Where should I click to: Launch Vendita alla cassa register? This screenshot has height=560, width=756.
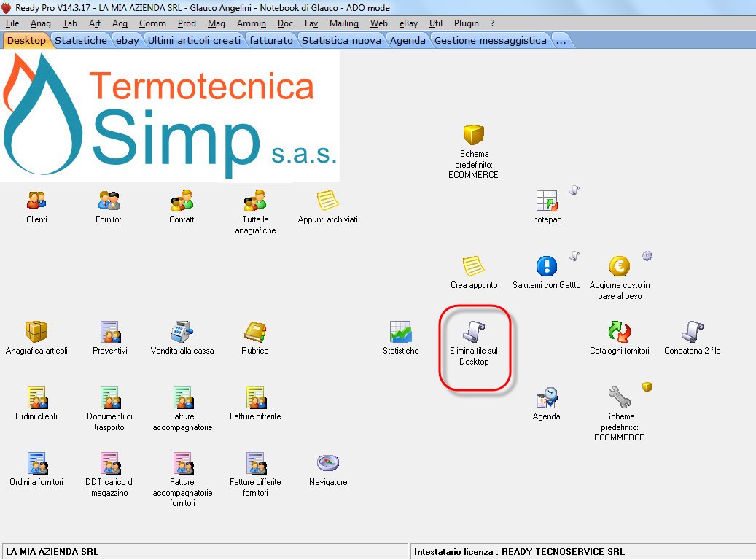(x=182, y=332)
